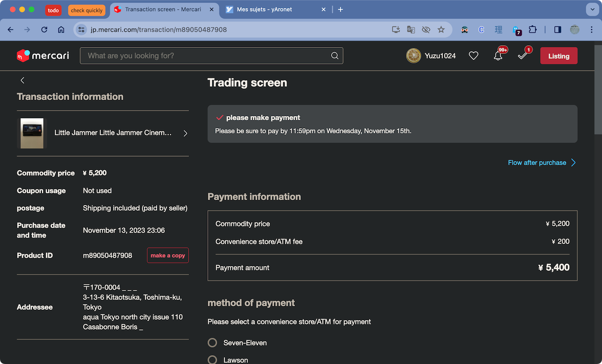Click the Little Jammer product thumbnail
This screenshot has height=364, width=602.
pyautogui.click(x=32, y=133)
